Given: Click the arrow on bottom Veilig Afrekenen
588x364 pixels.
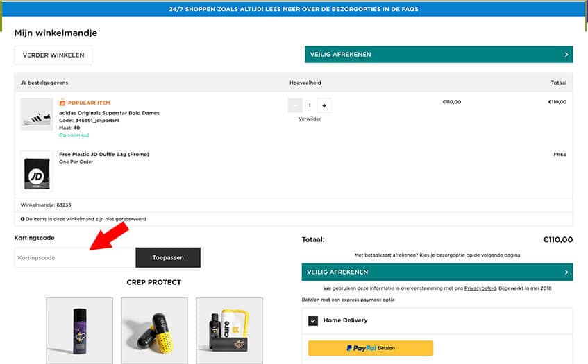Looking at the screenshot, I should (566, 272).
